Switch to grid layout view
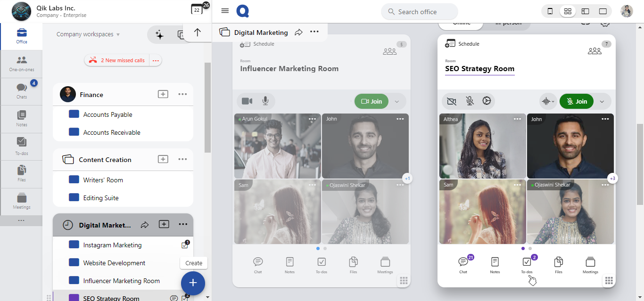Screen dimensions: 644x301 pos(568,11)
